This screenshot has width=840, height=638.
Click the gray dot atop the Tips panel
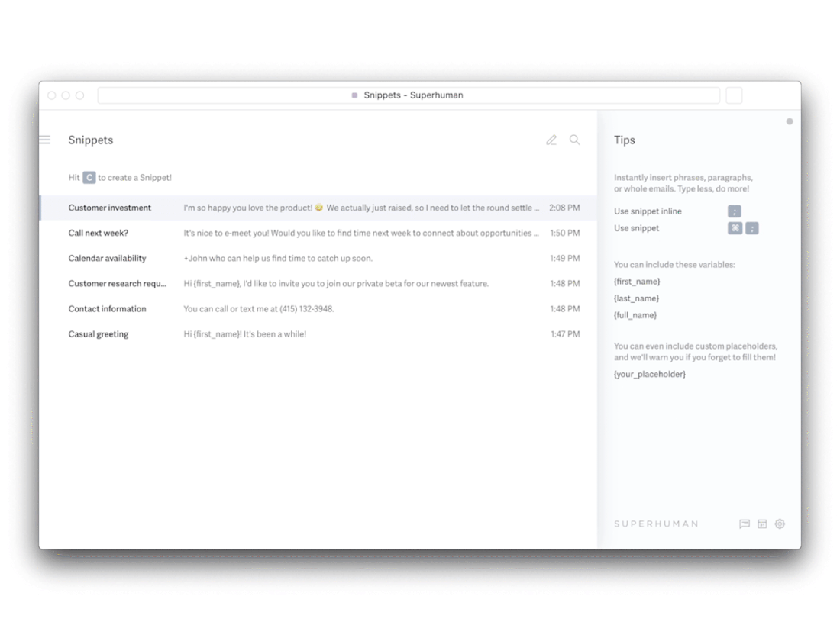coord(789,121)
